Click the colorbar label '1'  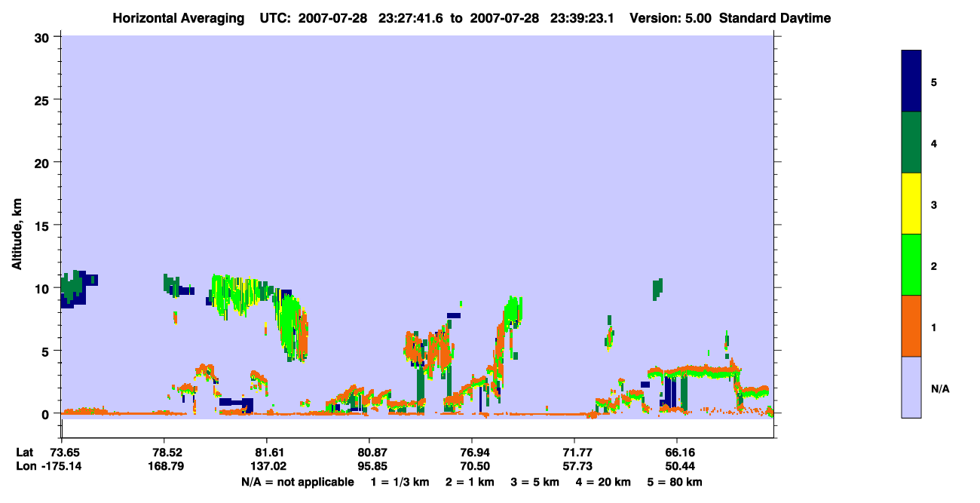[x=934, y=327]
